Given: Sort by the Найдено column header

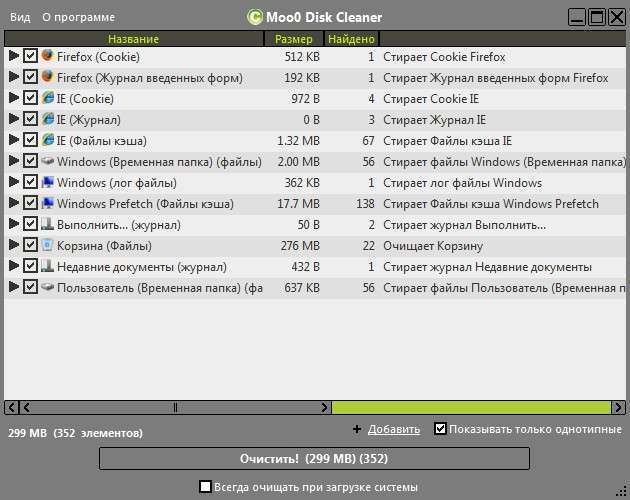Looking at the screenshot, I should [x=351, y=39].
